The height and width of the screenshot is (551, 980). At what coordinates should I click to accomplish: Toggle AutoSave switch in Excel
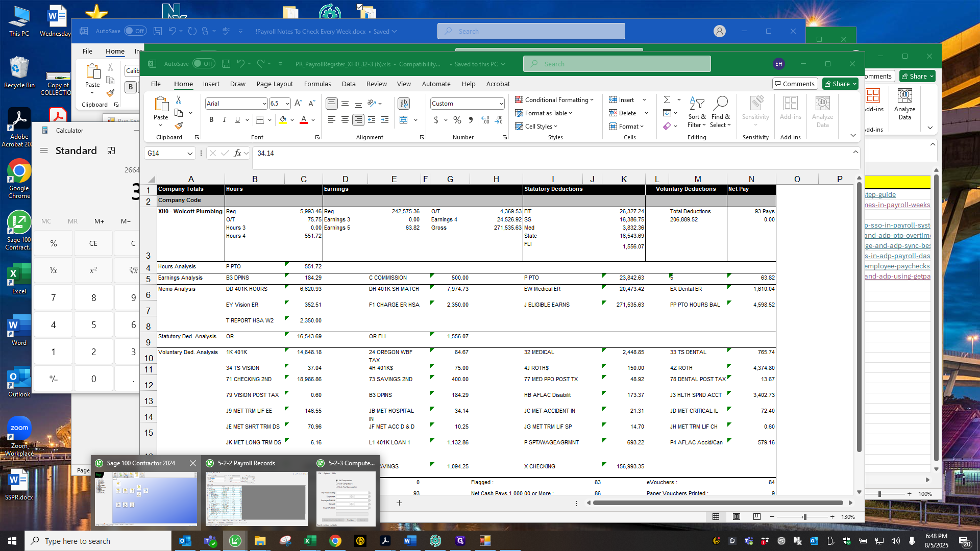pos(204,64)
